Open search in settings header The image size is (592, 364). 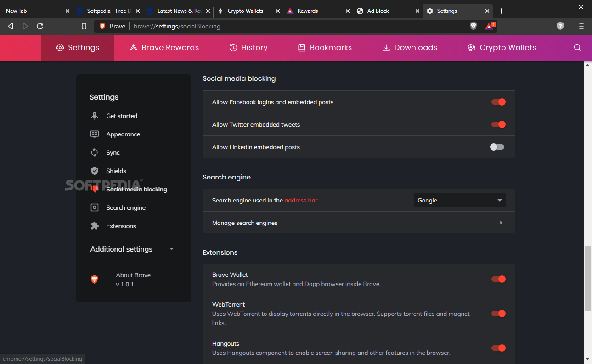coord(578,48)
